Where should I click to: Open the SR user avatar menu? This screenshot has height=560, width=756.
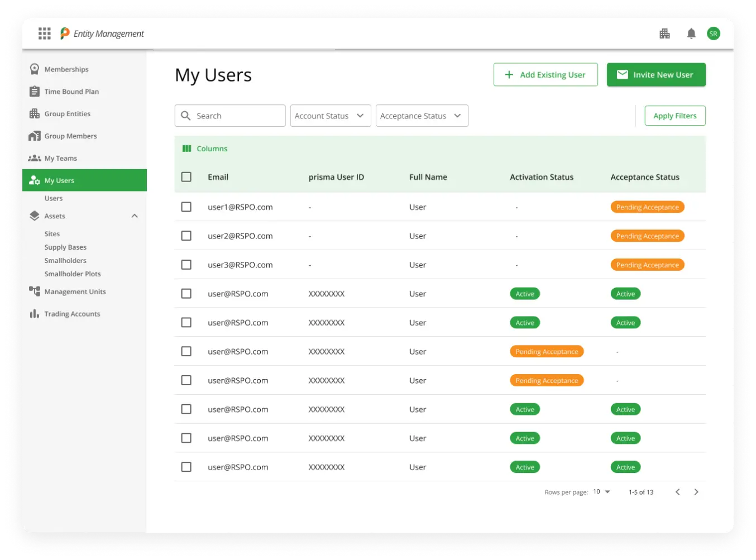click(713, 33)
